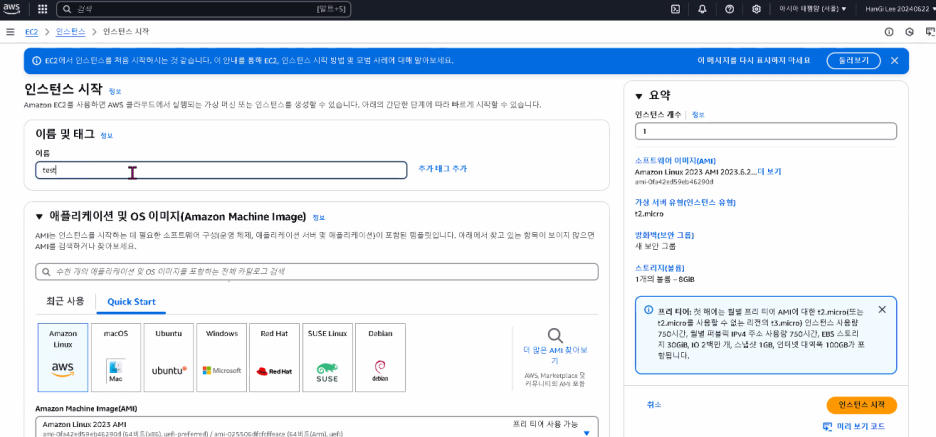Dismiss the blue info banner
The height and width of the screenshot is (437, 936).
894,60
